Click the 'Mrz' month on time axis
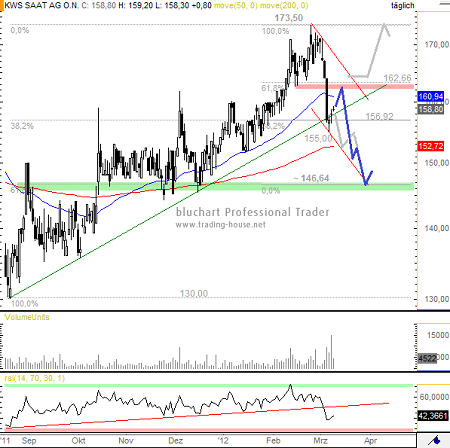Screen dimensions: 450x448 pos(320,441)
